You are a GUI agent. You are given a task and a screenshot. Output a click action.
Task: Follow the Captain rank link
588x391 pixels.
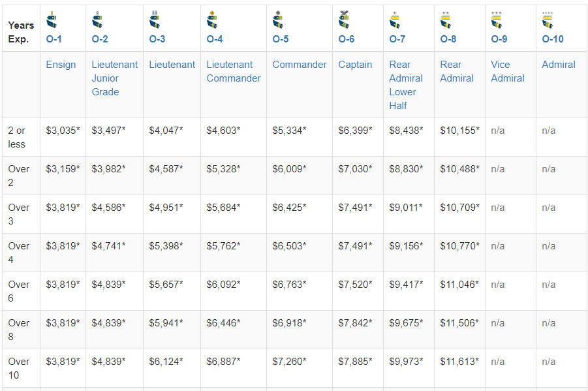coord(355,65)
